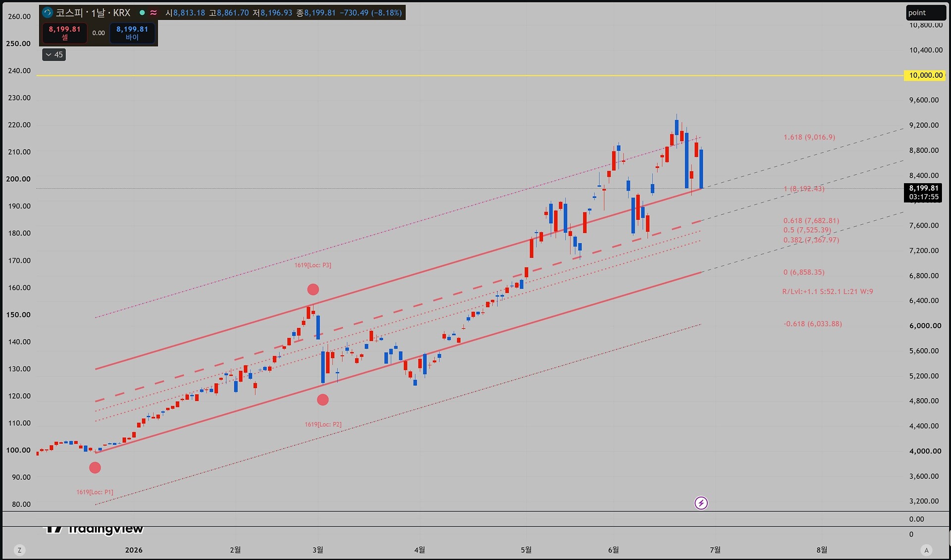
Task: Select the red P1 pivot circle
Action: pos(95,468)
